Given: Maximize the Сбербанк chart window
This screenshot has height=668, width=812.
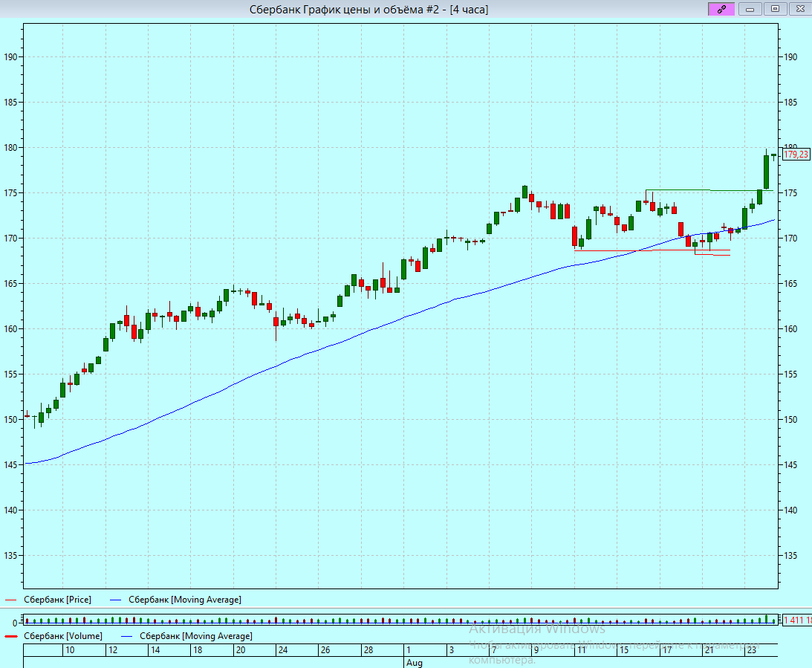Looking at the screenshot, I should 775,9.
